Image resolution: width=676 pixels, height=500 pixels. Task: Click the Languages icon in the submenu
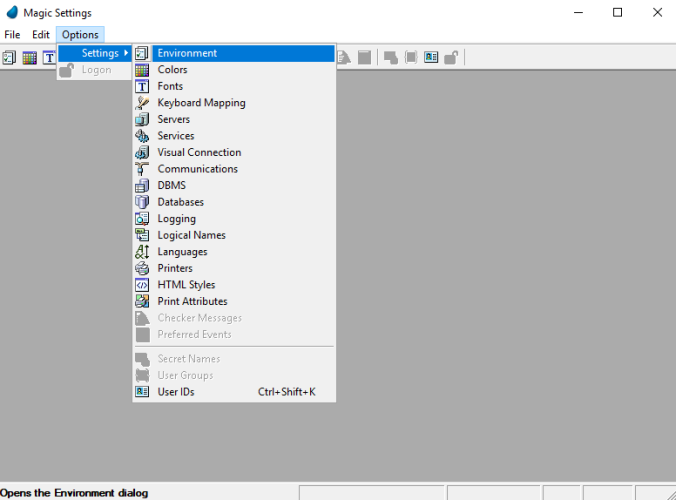142,251
